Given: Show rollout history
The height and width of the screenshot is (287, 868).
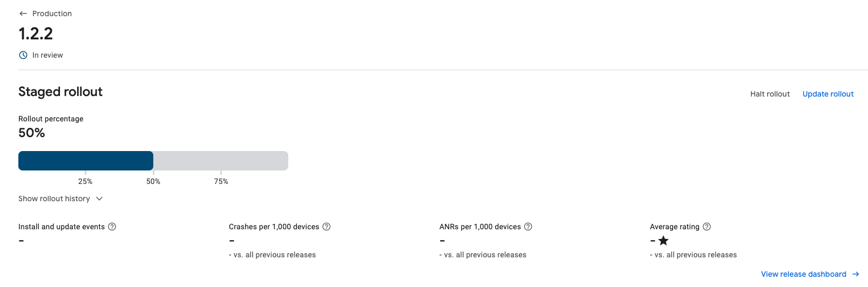Looking at the screenshot, I should click(54, 199).
